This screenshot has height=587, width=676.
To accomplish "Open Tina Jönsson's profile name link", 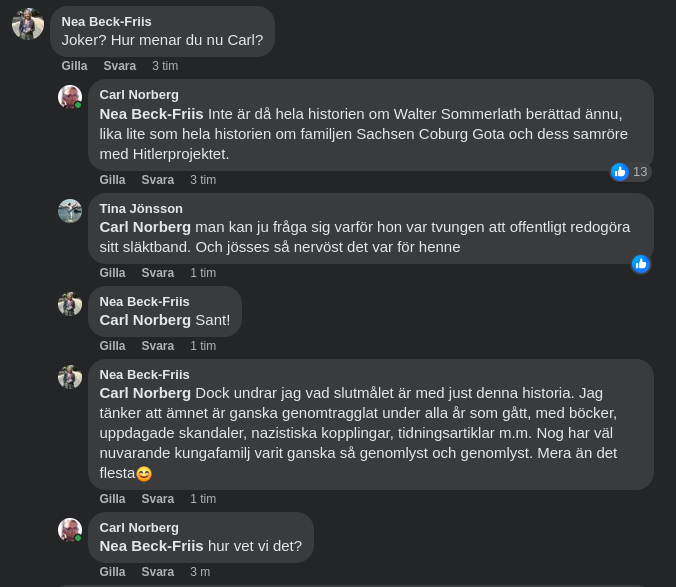I will point(141,209).
